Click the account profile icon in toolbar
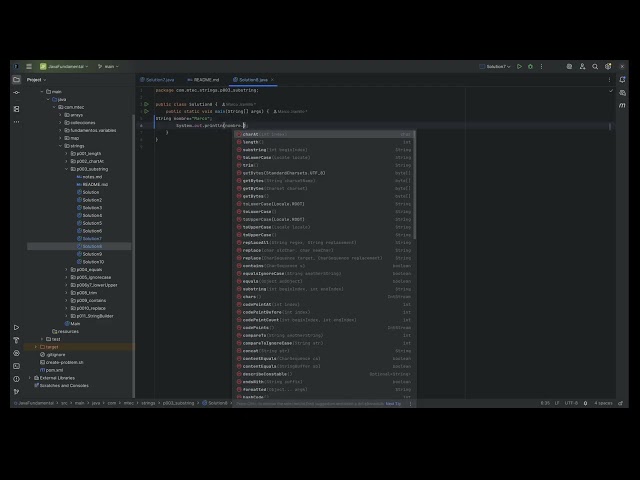640x480 pixels. click(582, 67)
